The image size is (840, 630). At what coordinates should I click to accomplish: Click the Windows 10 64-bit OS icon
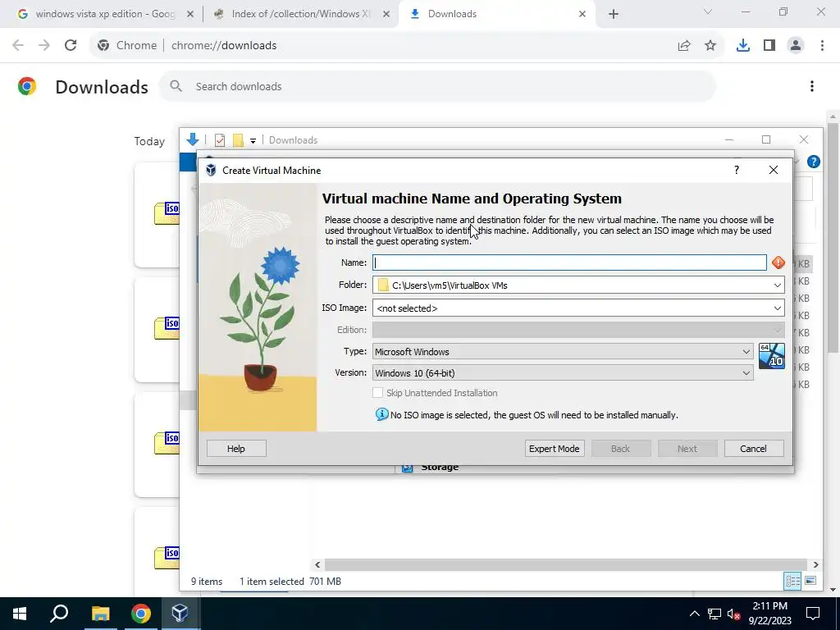(x=771, y=356)
